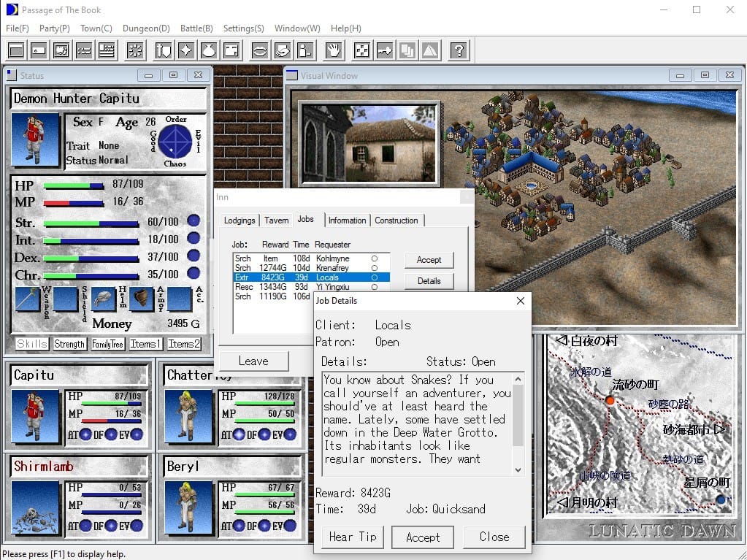Click the sword and shield toolbar icon

pyautogui.click(x=164, y=50)
